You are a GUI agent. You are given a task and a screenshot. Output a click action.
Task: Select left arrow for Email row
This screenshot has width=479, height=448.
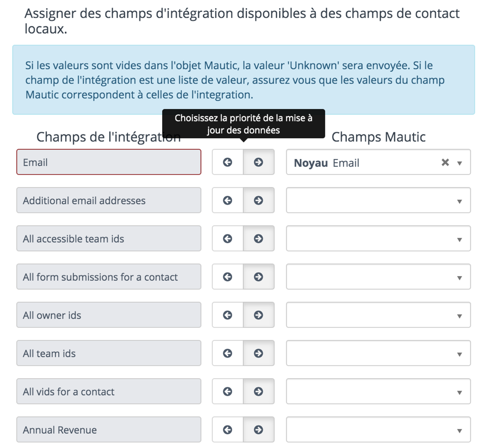tap(228, 162)
